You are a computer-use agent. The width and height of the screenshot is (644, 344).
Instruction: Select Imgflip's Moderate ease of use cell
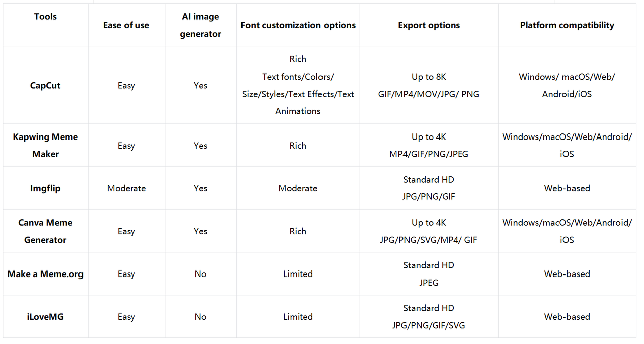(x=126, y=188)
